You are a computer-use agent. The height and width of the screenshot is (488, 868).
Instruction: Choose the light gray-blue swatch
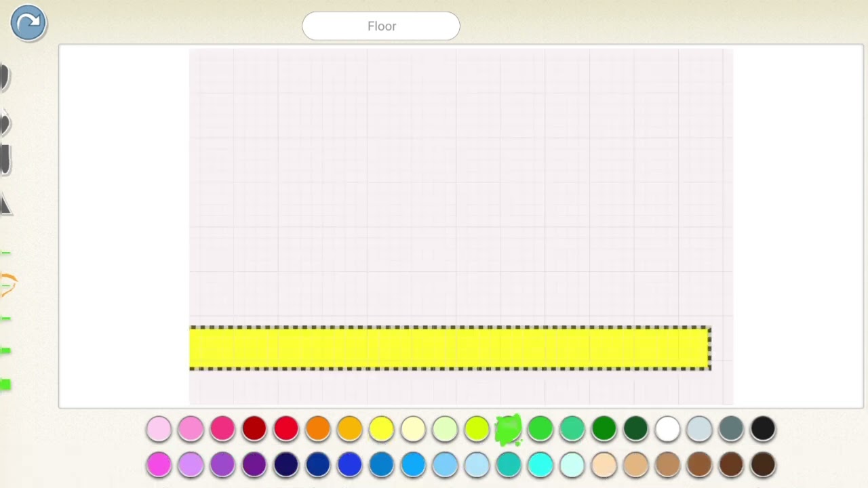[x=699, y=429]
